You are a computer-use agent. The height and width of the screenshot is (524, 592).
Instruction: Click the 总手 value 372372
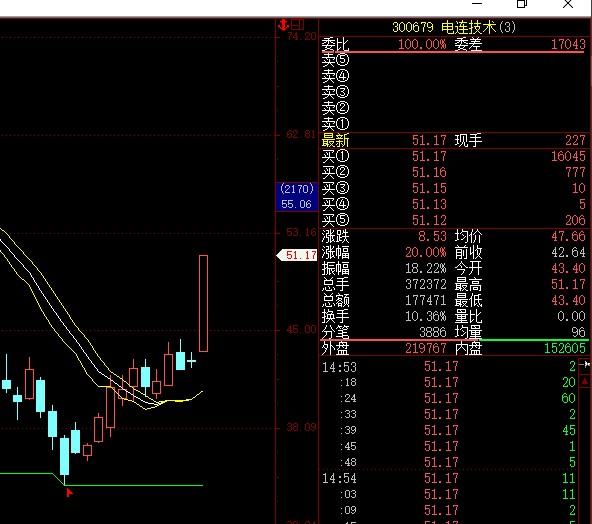(426, 284)
